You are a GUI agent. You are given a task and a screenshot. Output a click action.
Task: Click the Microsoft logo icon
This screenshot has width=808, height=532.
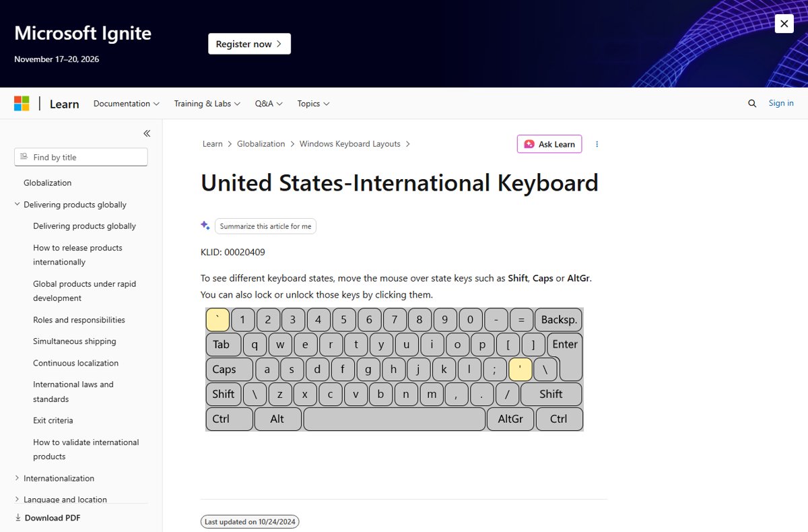coord(22,104)
